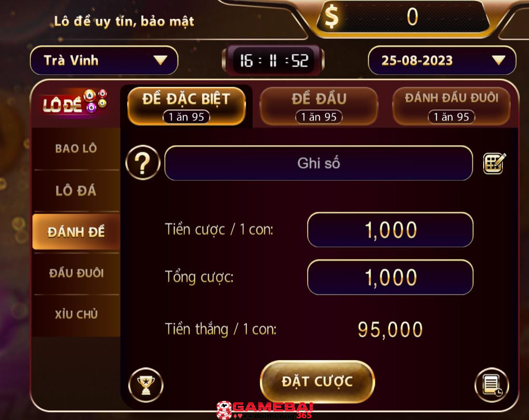
Task: Open the bet history document icon
Action: tap(491, 385)
